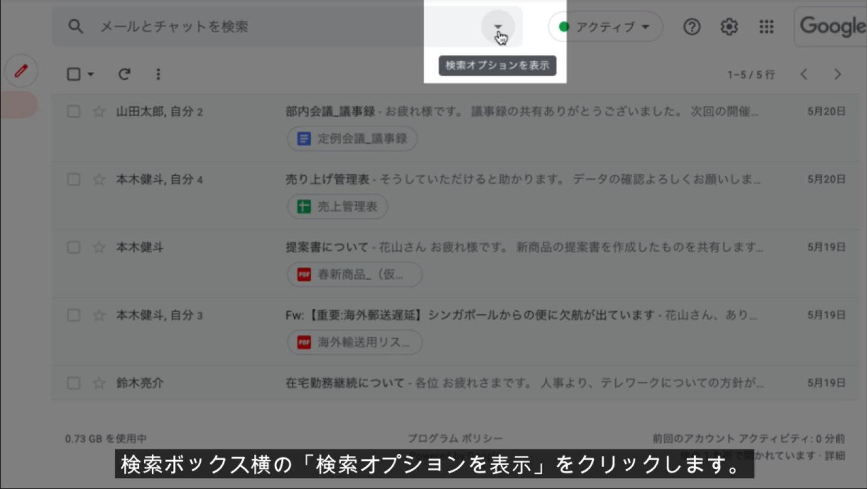The width and height of the screenshot is (868, 489).
Task: Open the Google apps grid icon
Action: click(x=766, y=27)
